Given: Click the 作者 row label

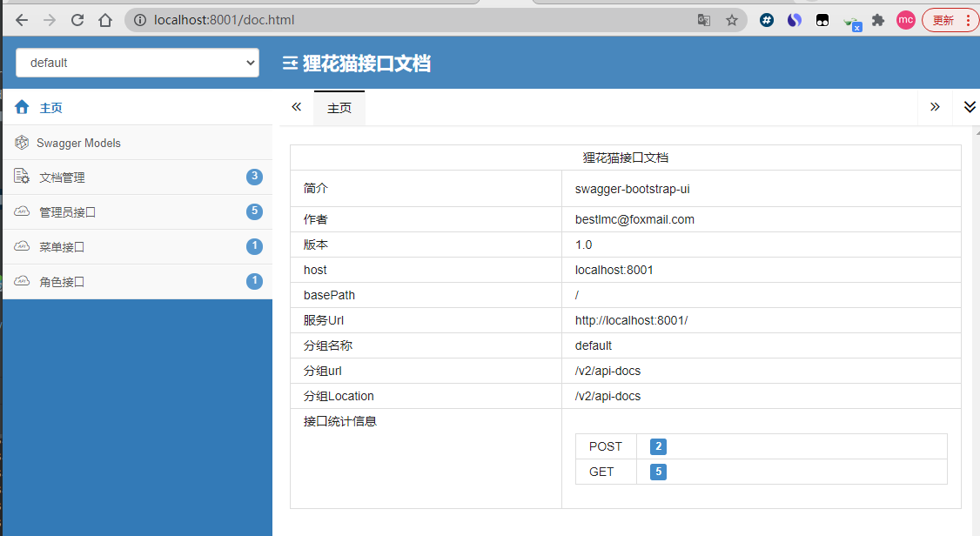Looking at the screenshot, I should (316, 219).
